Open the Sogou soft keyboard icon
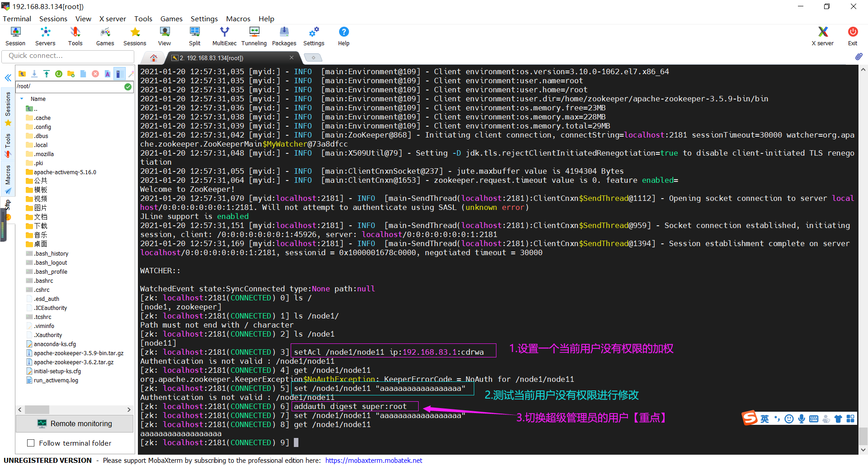The image size is (868, 466). tap(814, 419)
